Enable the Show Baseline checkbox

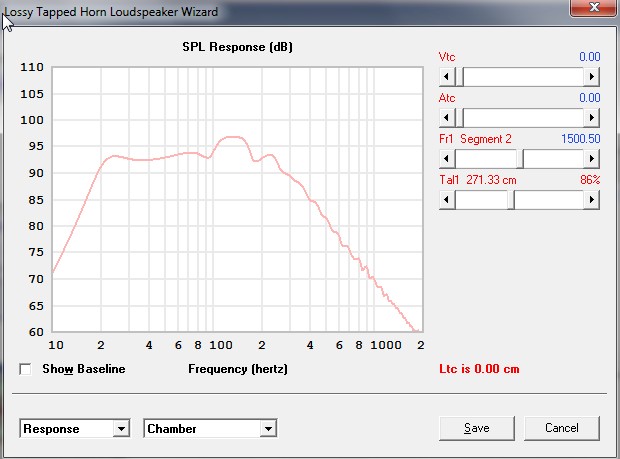25,369
